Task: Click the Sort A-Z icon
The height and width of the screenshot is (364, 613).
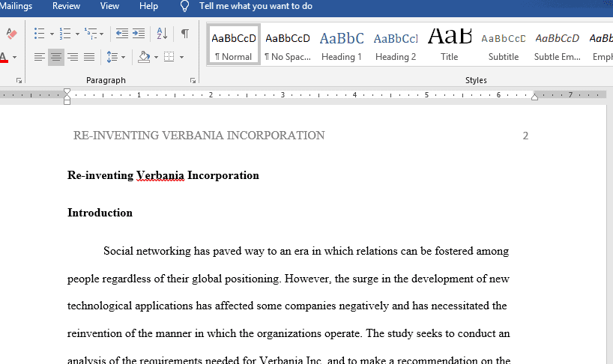Action: point(162,34)
